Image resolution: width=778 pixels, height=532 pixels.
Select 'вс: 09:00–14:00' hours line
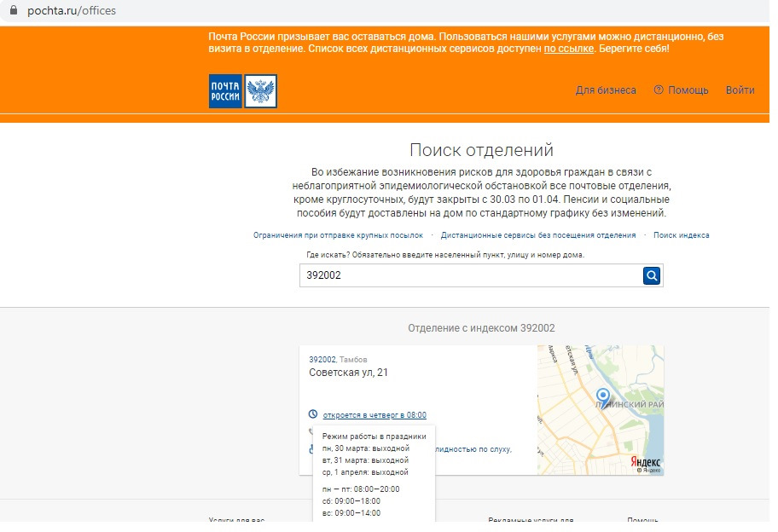(x=351, y=512)
